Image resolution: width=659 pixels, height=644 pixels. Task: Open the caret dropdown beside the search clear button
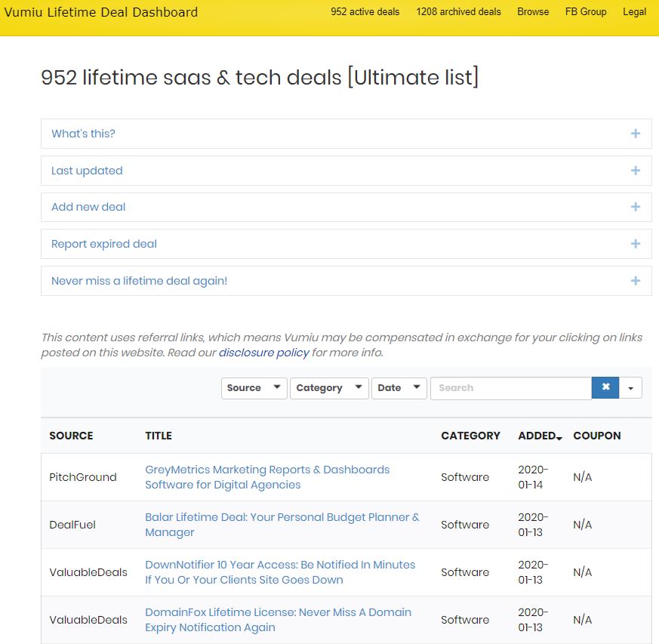(x=630, y=387)
